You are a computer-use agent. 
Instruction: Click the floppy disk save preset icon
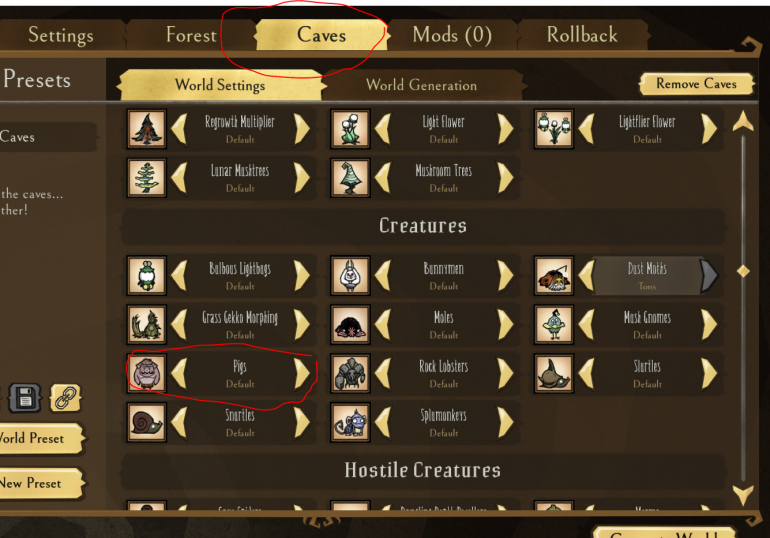click(25, 397)
